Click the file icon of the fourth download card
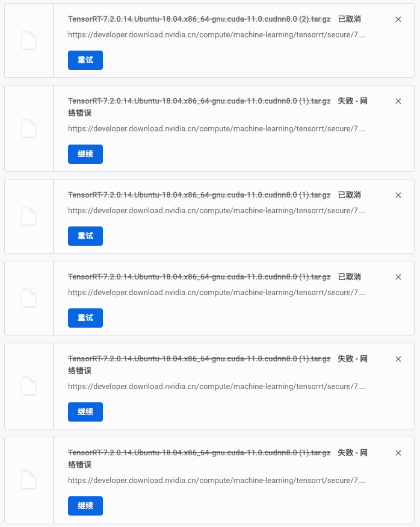Image resolution: width=420 pixels, height=527 pixels. click(x=29, y=298)
